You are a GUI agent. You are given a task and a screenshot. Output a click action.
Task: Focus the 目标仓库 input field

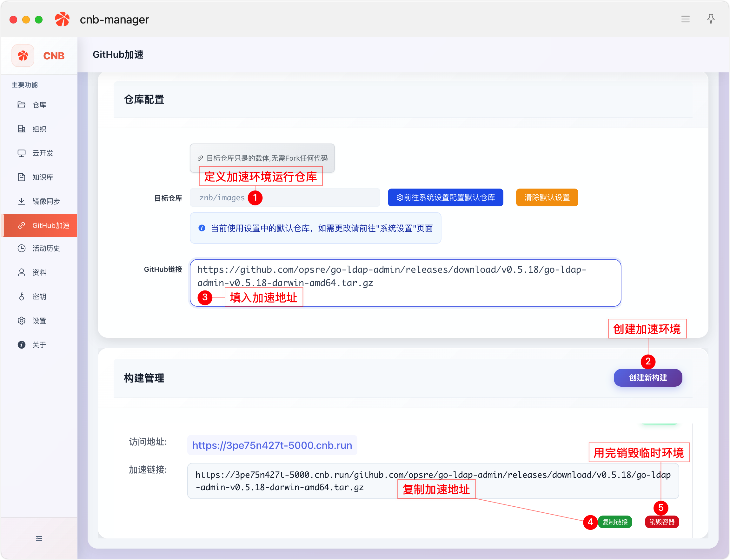pos(285,198)
